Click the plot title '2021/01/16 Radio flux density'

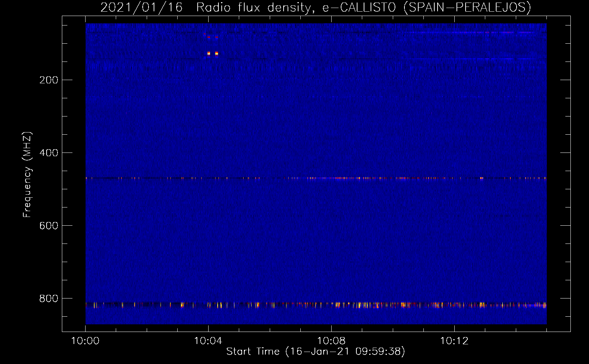point(316,7)
